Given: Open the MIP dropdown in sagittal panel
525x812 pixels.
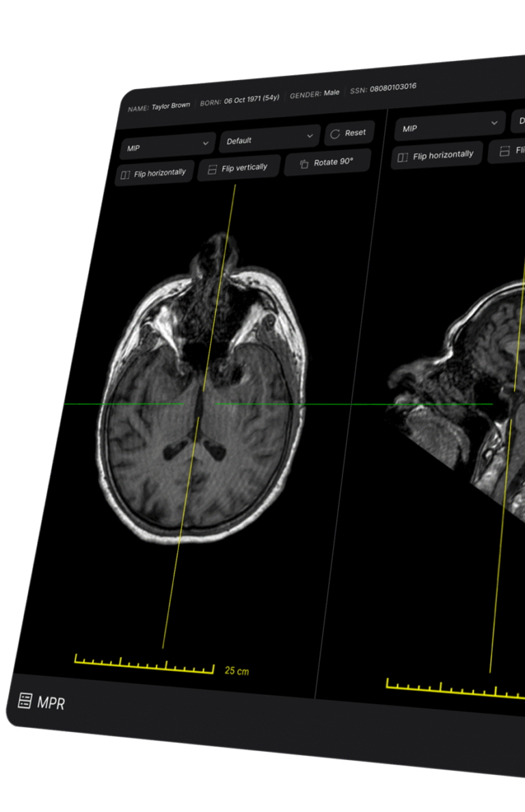Looking at the screenshot, I should pyautogui.click(x=449, y=126).
